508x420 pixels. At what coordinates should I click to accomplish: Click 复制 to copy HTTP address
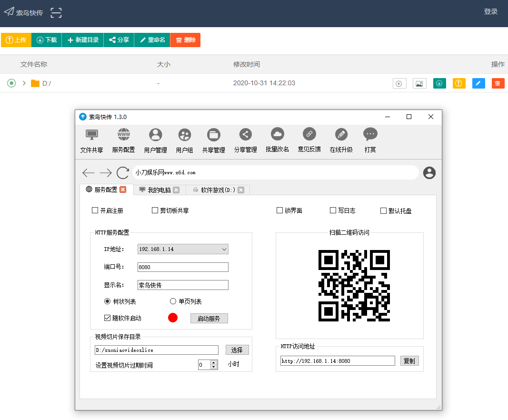(409, 361)
